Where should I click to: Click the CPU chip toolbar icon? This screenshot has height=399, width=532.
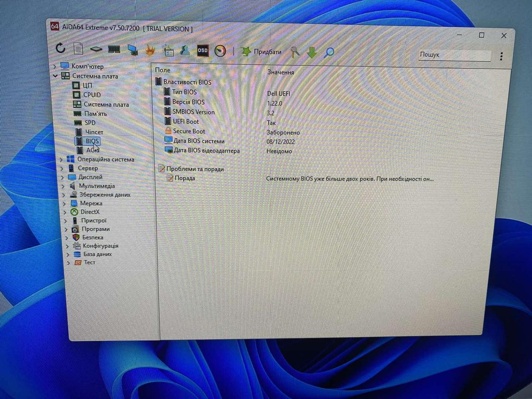tap(96, 49)
